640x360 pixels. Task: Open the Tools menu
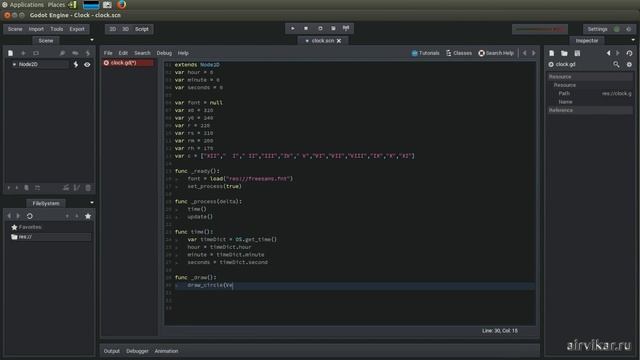pyautogui.click(x=57, y=29)
